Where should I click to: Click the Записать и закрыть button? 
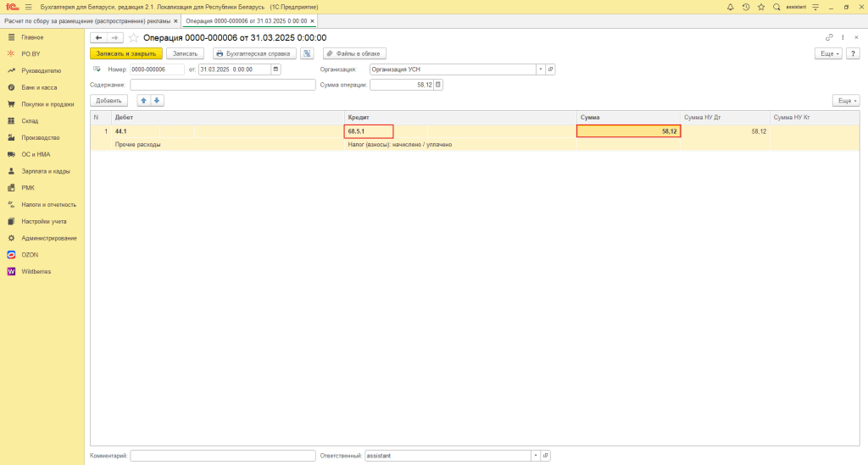pos(125,53)
